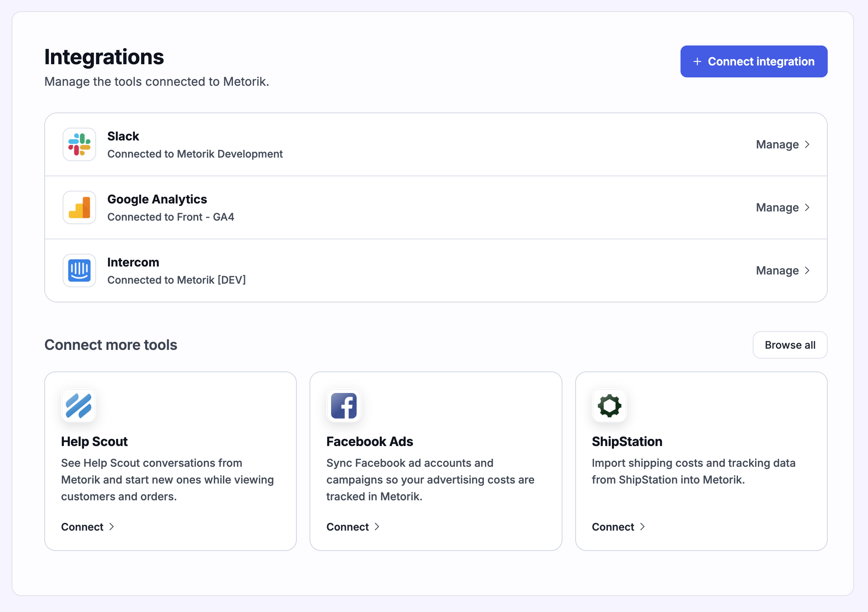Connect the Facebook Ads tool
The height and width of the screenshot is (612, 868).
pyautogui.click(x=353, y=527)
